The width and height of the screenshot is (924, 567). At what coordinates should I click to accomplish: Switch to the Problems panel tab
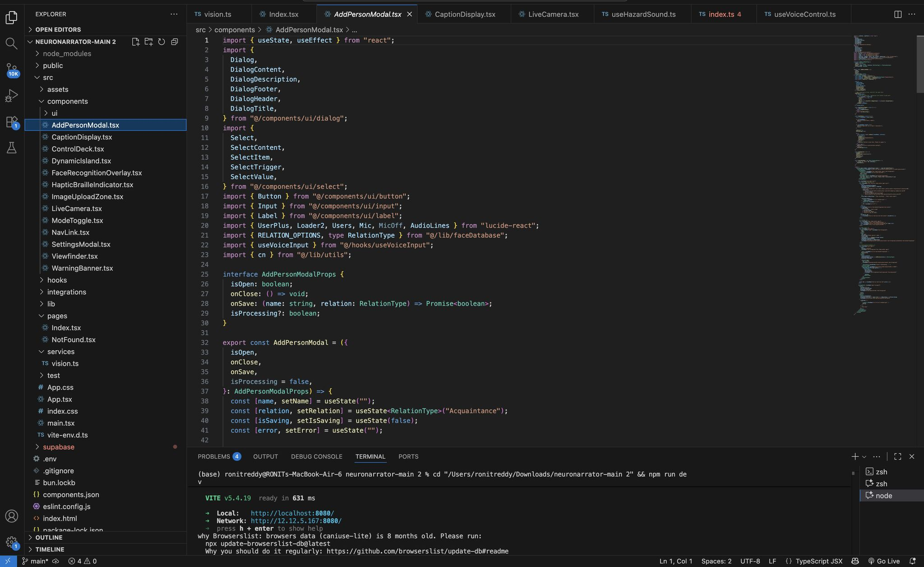[x=214, y=456]
